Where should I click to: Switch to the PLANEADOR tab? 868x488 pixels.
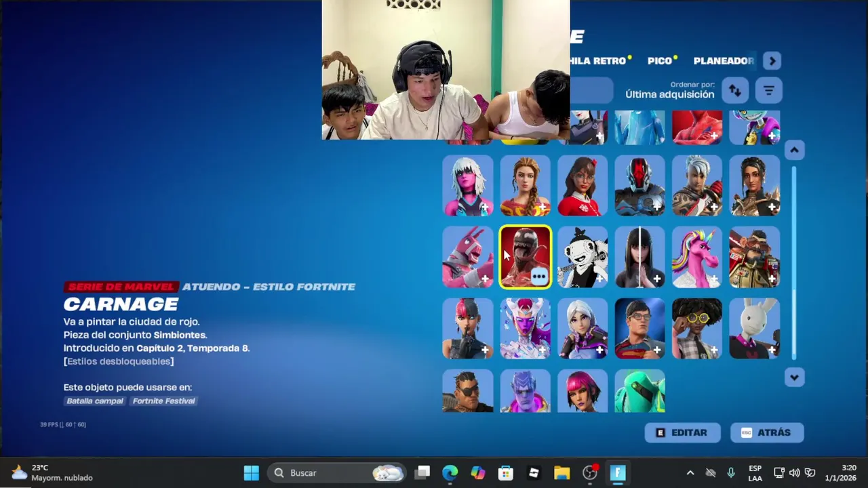(x=723, y=61)
